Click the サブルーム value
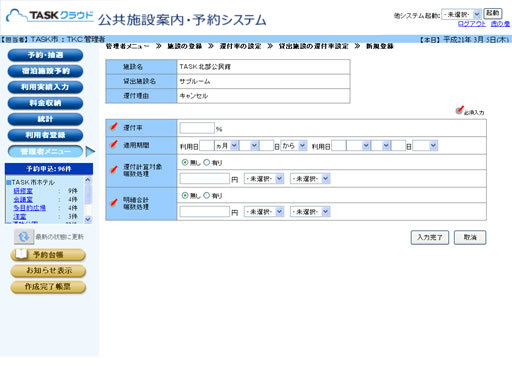This screenshot has height=384, width=512. [195, 81]
